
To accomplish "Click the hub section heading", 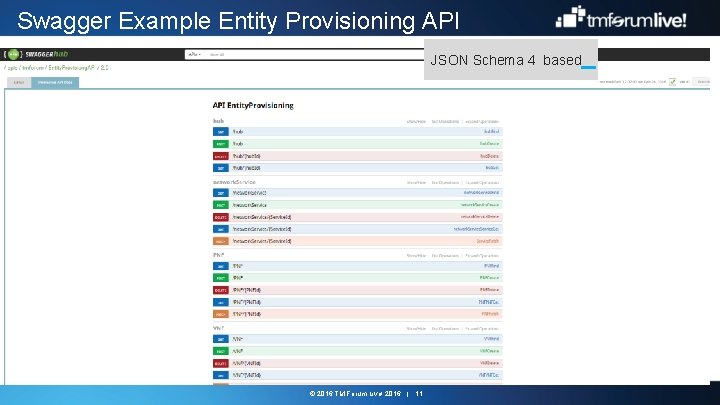I will (219, 121).
